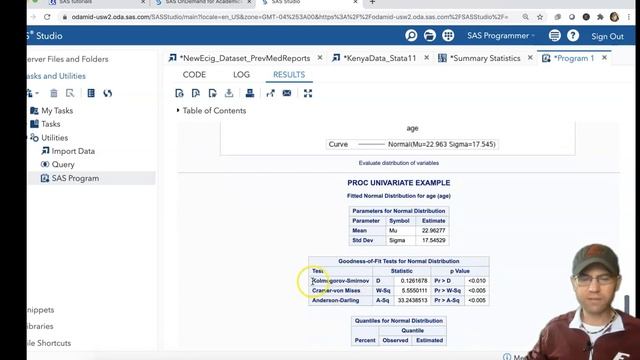Close the NewEcig_Dataset_PrevMedReports tab
The width and height of the screenshot is (640, 360).
point(320,58)
